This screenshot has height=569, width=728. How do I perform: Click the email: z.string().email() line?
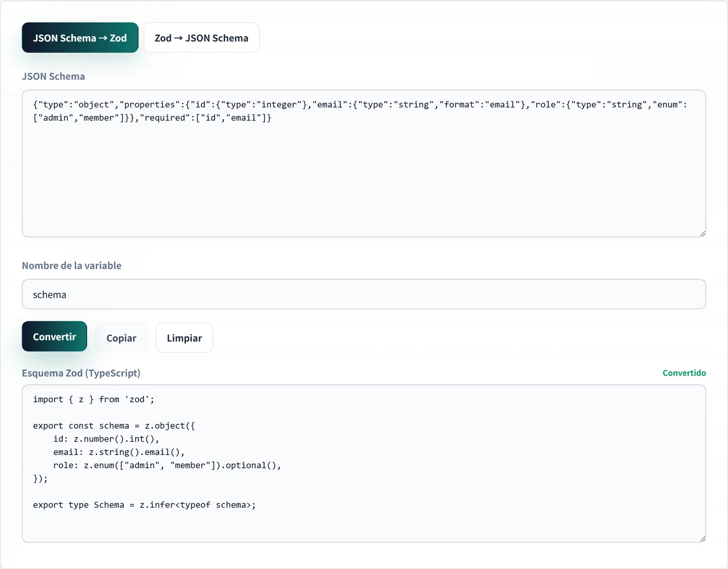119,452
